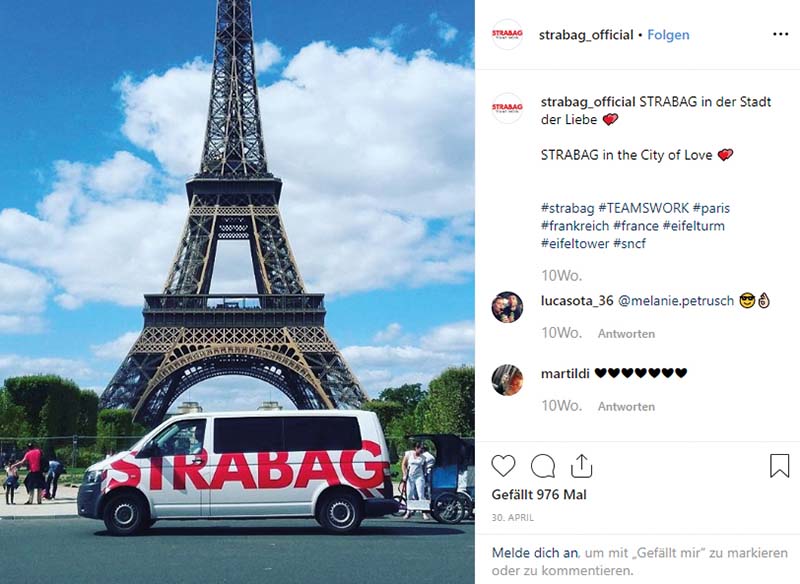The width and height of the screenshot is (800, 584).
Task: Click the Eiffel Tower post photo
Action: tap(237, 292)
